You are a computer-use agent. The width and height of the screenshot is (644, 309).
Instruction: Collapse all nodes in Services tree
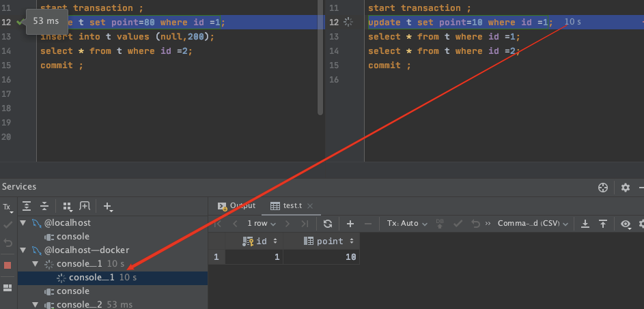pos(44,206)
